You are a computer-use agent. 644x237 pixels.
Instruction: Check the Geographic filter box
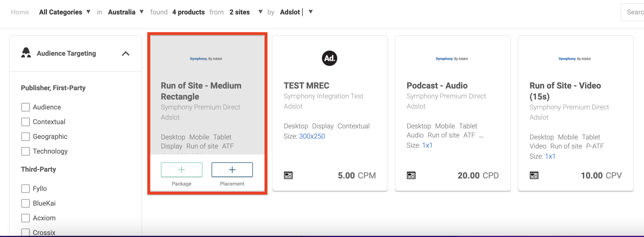point(25,137)
